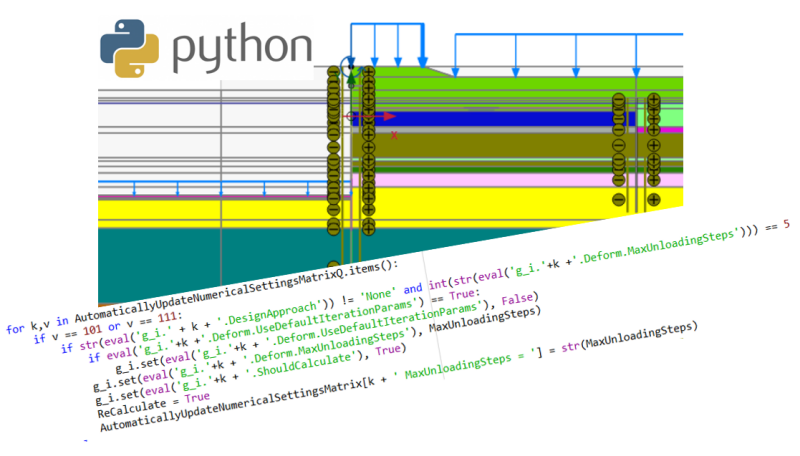This screenshot has height=456, width=800.
Task: Click the blue and yellow Python logo
Action: pos(130,48)
